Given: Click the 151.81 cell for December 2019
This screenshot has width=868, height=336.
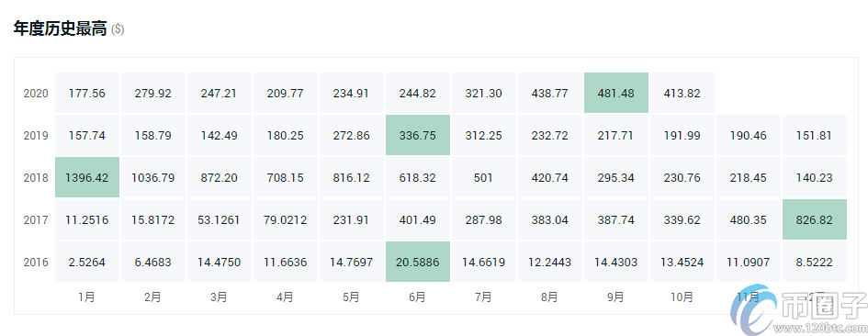Looking at the screenshot, I should tap(815, 136).
